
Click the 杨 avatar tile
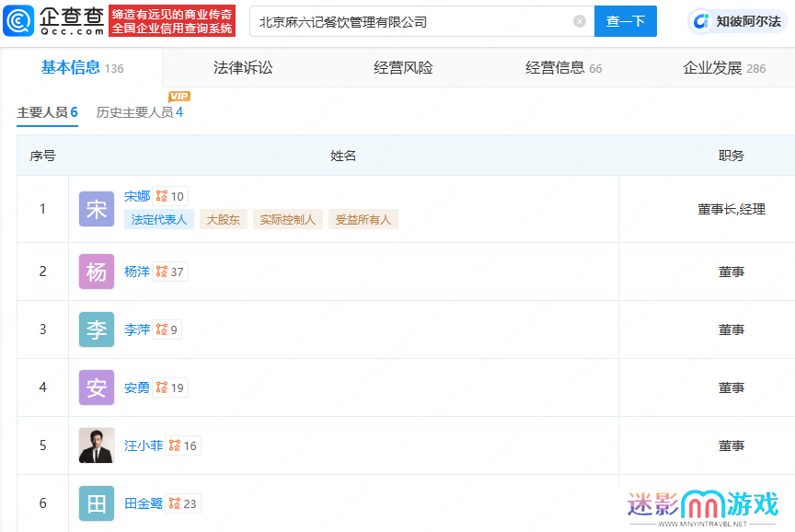tap(97, 272)
